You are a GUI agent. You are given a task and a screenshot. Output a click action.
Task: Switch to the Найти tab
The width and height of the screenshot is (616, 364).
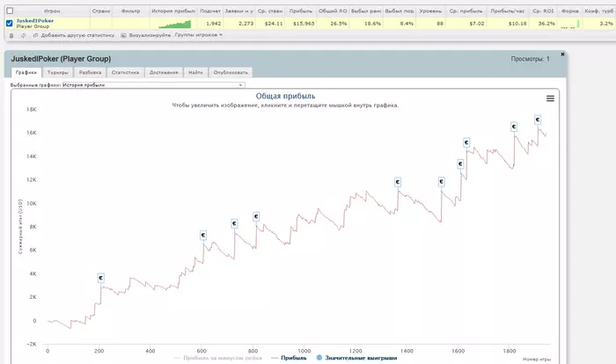tap(195, 72)
